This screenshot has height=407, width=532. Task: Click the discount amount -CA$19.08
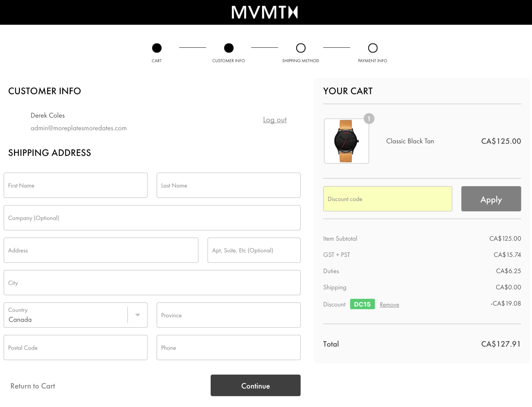(x=506, y=303)
